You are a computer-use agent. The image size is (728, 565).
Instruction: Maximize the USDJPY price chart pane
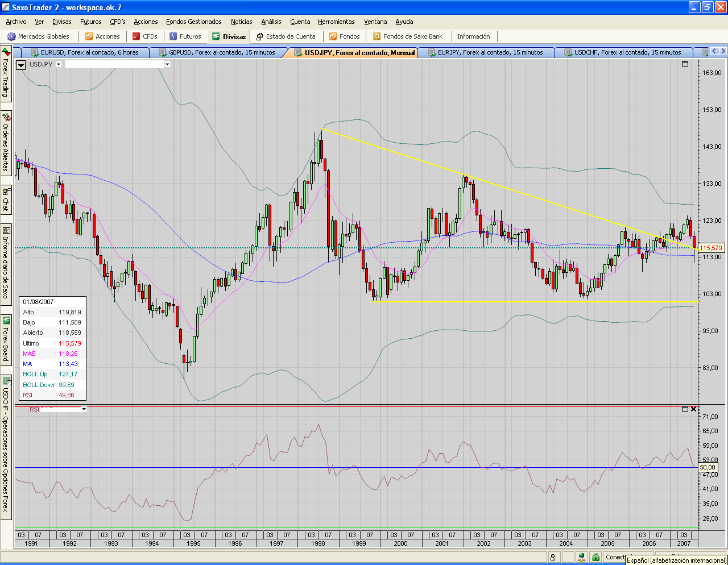click(x=685, y=64)
